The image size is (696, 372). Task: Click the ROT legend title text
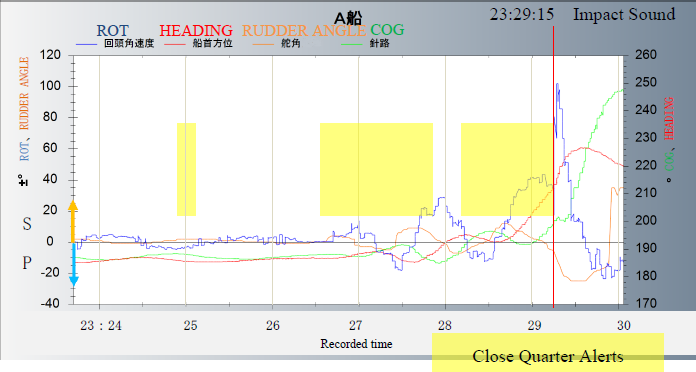tap(112, 31)
